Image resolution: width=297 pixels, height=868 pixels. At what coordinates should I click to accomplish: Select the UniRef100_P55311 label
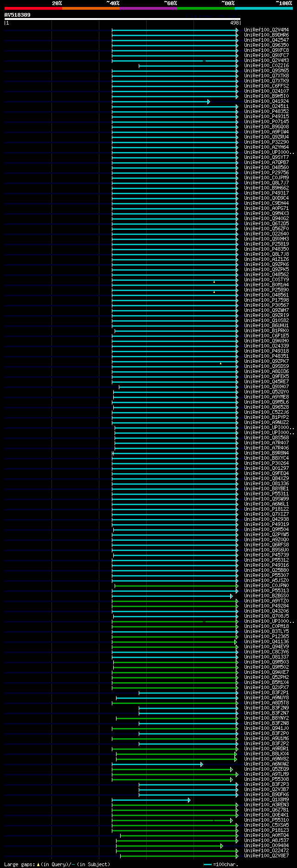[x=266, y=494]
